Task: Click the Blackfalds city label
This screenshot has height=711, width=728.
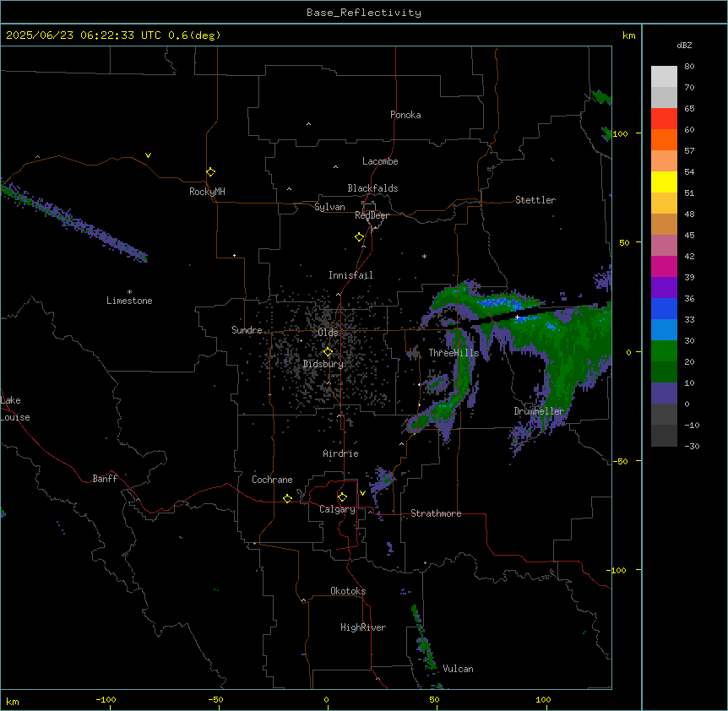Action: pyautogui.click(x=372, y=188)
